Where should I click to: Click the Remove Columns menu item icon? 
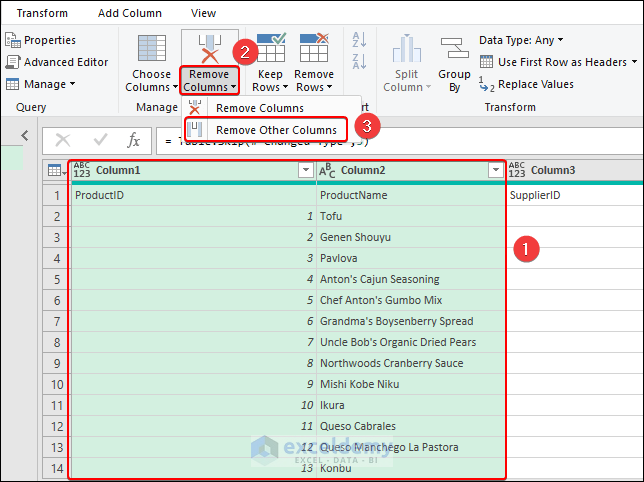[x=195, y=108]
